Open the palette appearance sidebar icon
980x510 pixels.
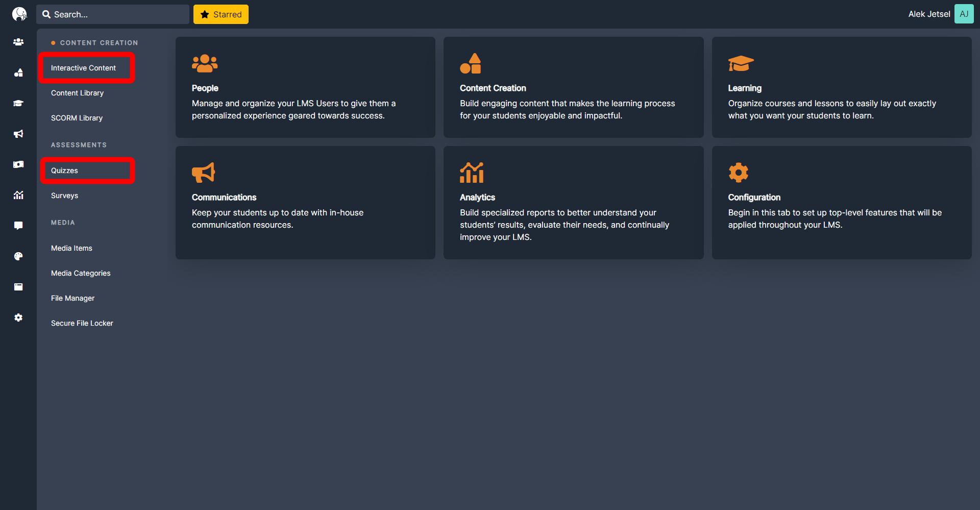click(x=18, y=256)
